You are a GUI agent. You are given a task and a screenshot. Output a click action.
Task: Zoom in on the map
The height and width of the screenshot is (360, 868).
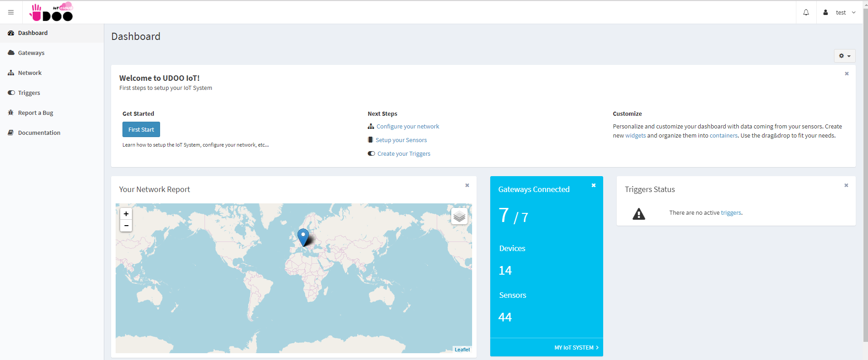click(126, 214)
